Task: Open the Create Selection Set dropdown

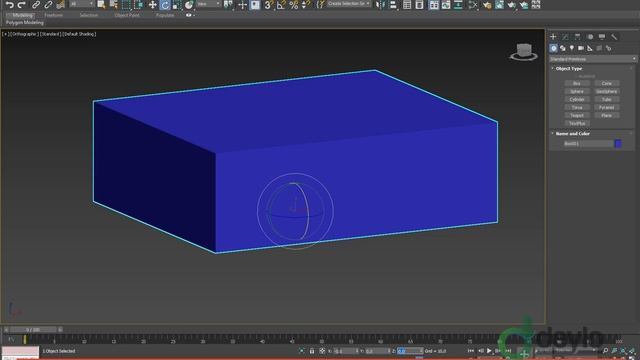Action: coord(349,4)
